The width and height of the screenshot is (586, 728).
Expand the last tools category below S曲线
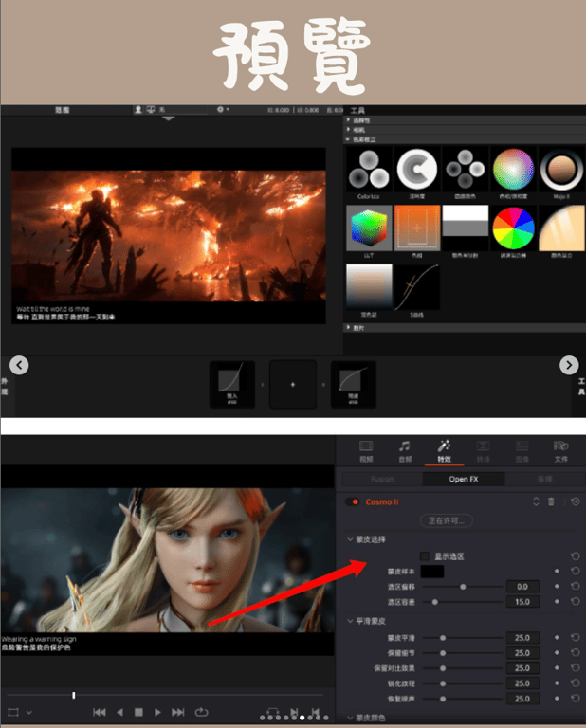click(348, 327)
